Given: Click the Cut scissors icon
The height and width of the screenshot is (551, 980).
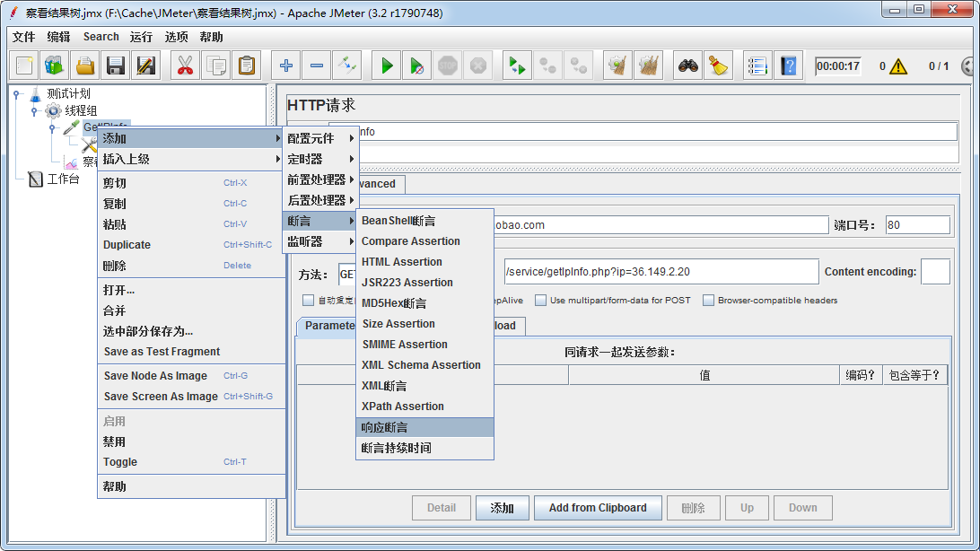Looking at the screenshot, I should pos(185,66).
